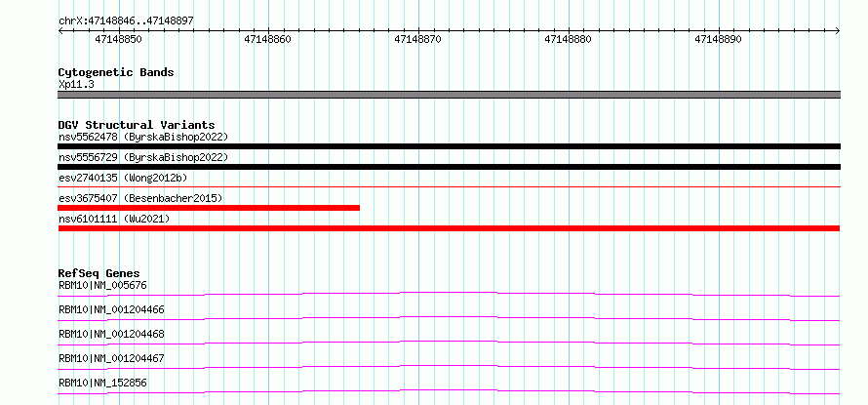
Task: Open transcript RBM10|NM_001204466 label
Action: click(111, 309)
